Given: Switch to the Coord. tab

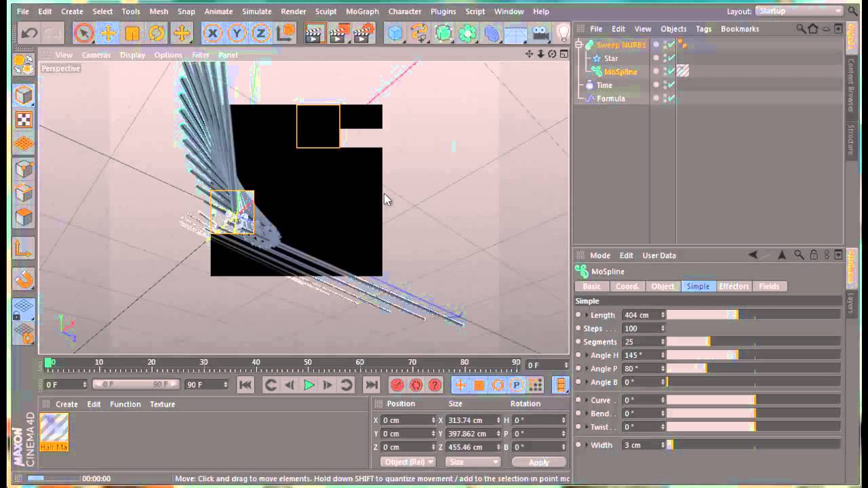Looking at the screenshot, I should 627,287.
